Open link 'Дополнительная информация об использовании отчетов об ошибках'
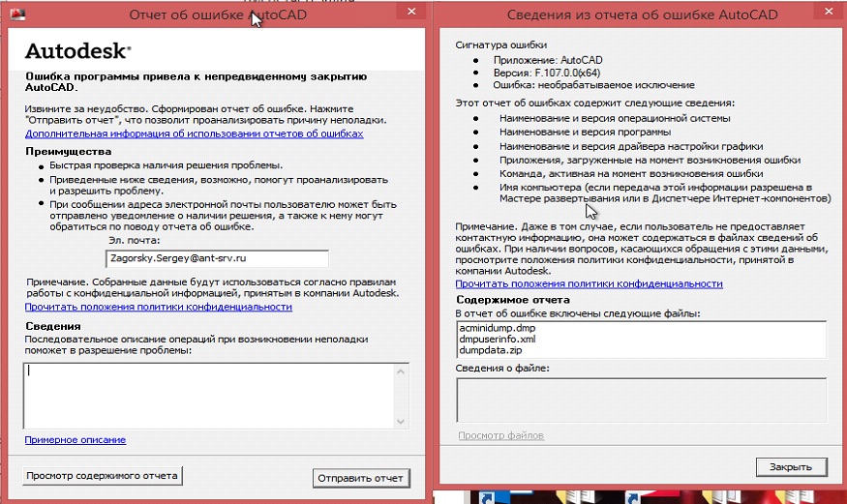Screen dimensions: 847x504 click(x=194, y=133)
